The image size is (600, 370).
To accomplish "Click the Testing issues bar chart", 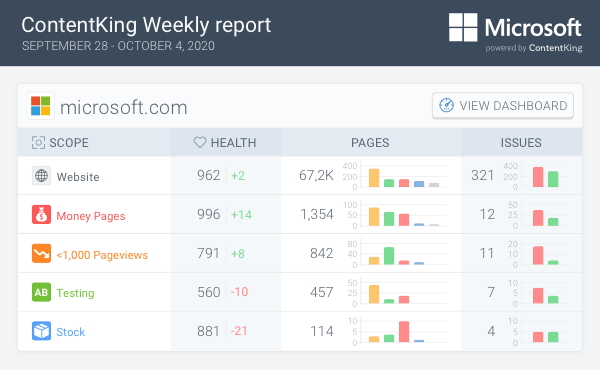I will pyautogui.click(x=538, y=293).
